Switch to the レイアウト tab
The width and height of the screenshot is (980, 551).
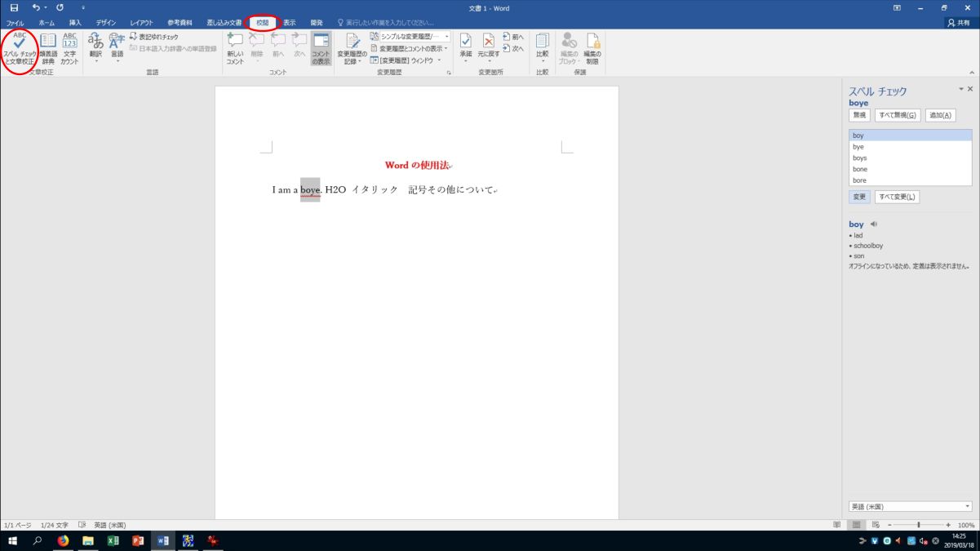(141, 23)
